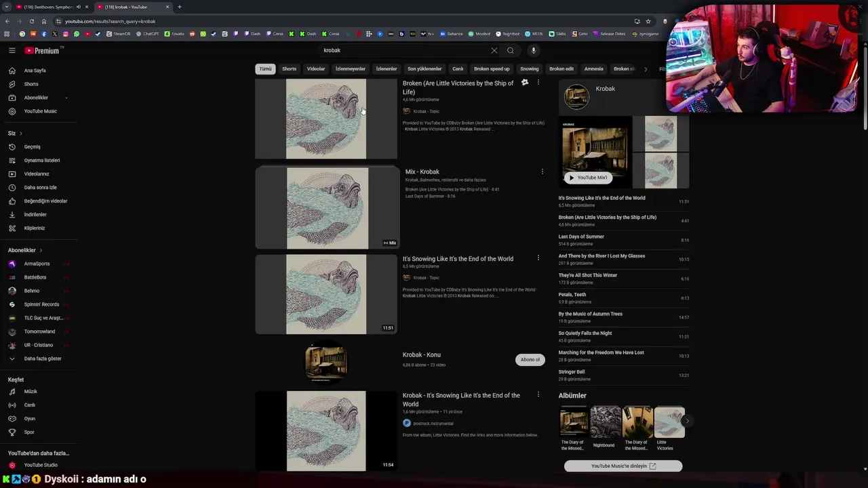
Task: Play Last Days of Summer track
Action: point(623,240)
